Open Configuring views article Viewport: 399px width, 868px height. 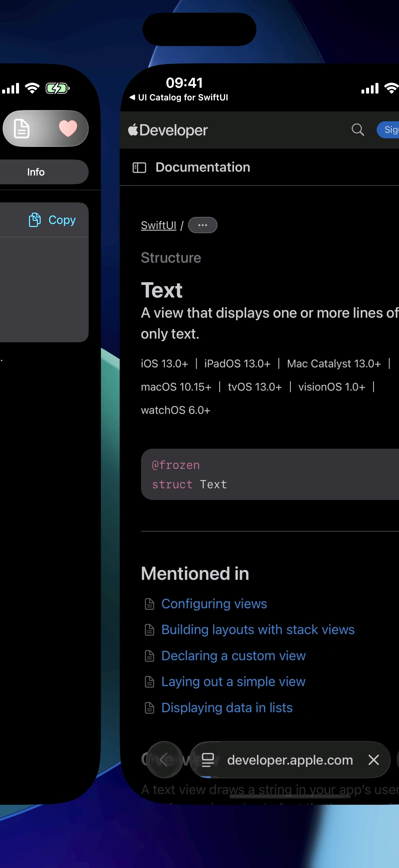[x=214, y=603]
